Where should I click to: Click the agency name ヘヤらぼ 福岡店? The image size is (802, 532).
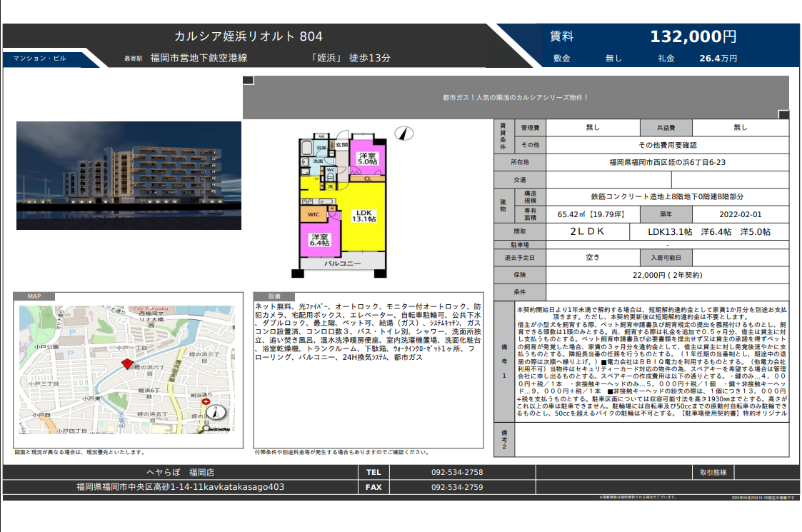click(x=180, y=472)
